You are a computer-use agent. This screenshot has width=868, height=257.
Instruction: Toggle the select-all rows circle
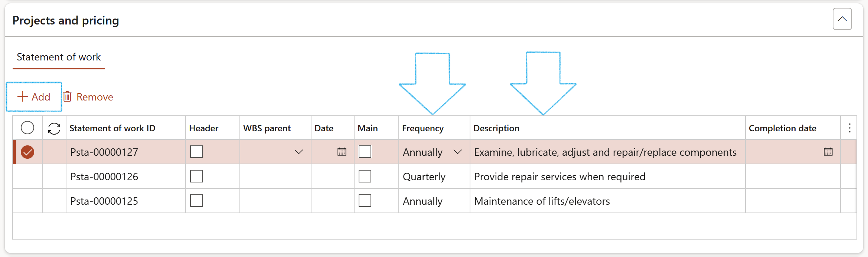(27, 128)
